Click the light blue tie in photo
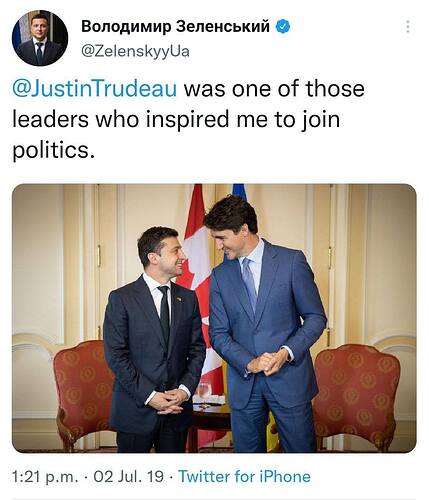 coord(250,284)
